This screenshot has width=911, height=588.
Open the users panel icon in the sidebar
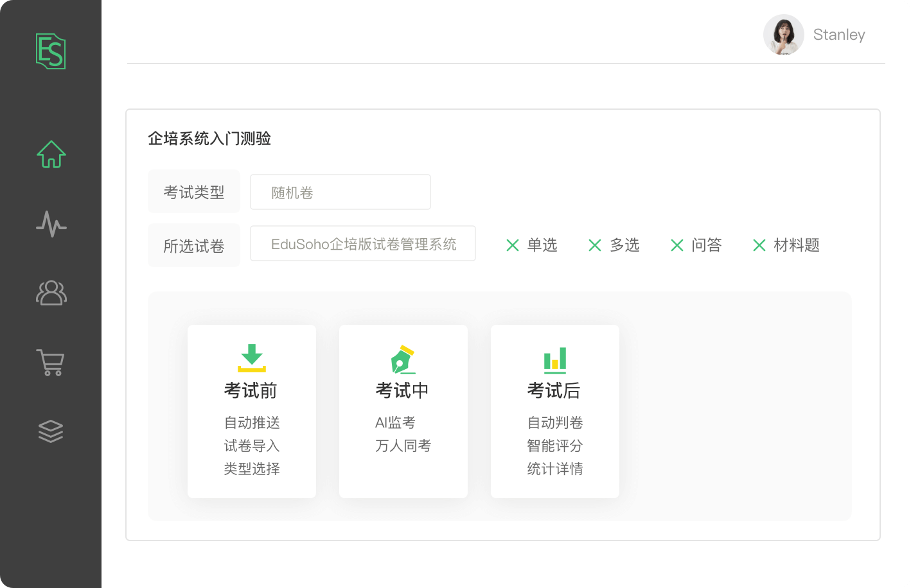click(51, 293)
